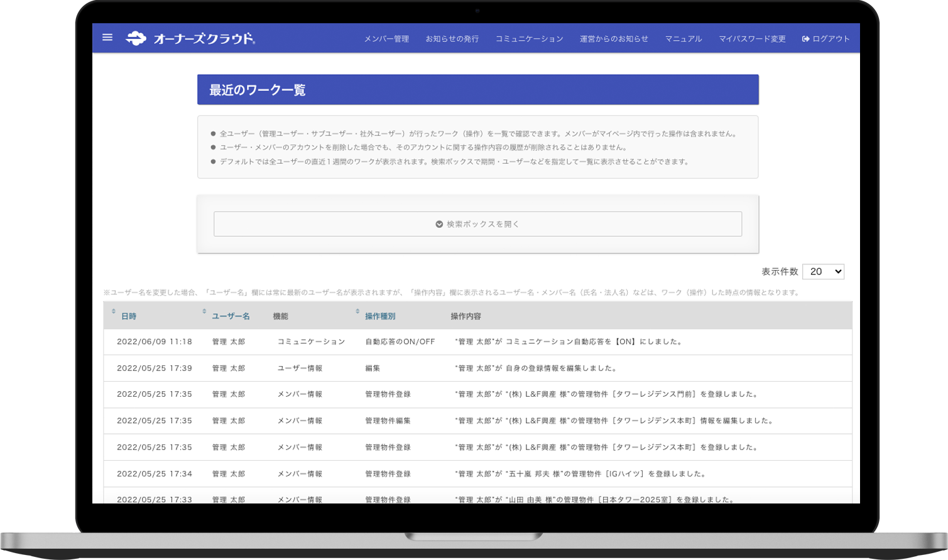This screenshot has height=560, width=948.
Task: Sort the table by 操作種別 header
Action: point(379,316)
